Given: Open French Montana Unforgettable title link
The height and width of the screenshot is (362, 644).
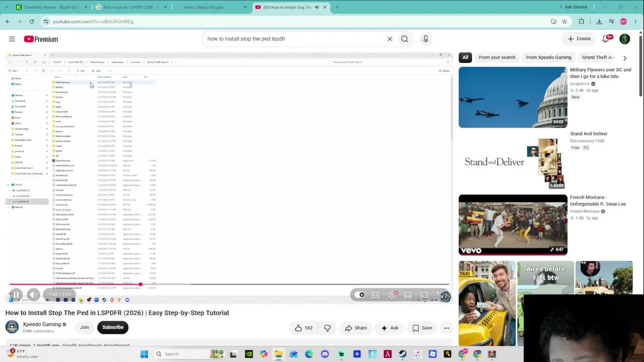Looking at the screenshot, I should tap(598, 201).
